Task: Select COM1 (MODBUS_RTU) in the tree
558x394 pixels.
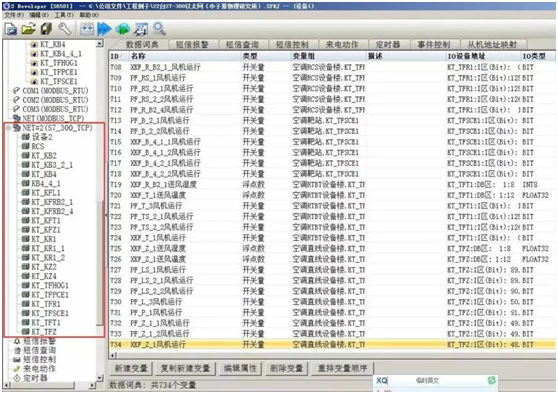Action: click(x=55, y=91)
